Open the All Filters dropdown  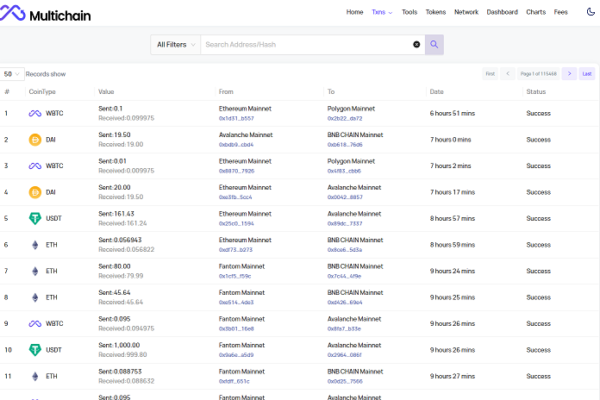click(x=176, y=44)
